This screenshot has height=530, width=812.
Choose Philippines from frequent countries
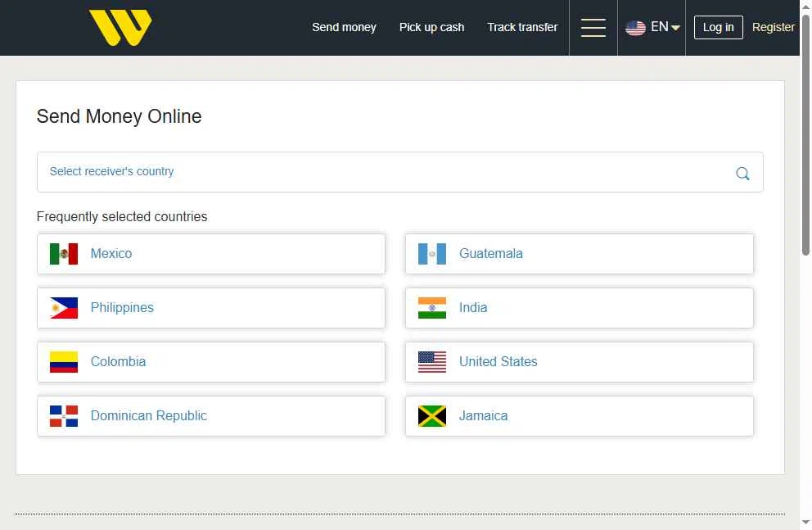[x=210, y=308]
